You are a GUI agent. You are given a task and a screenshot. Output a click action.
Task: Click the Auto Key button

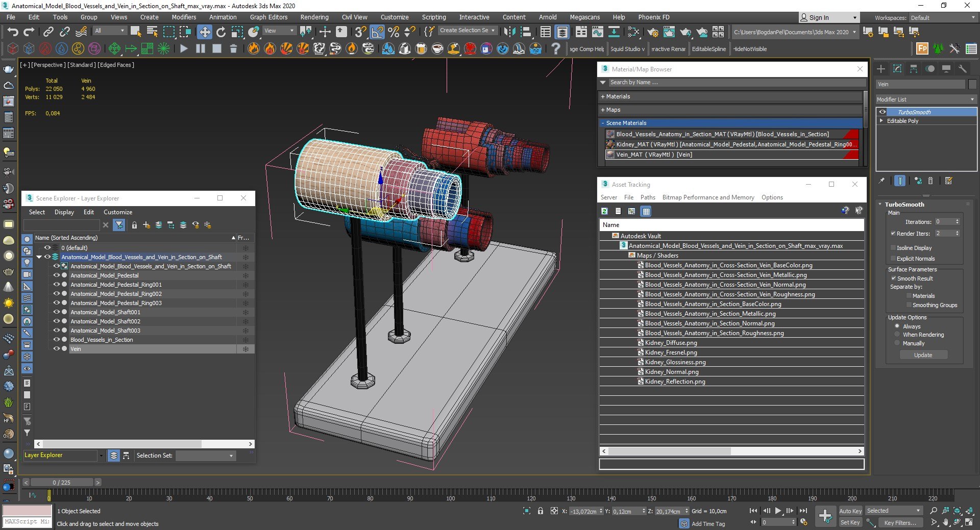(x=850, y=511)
